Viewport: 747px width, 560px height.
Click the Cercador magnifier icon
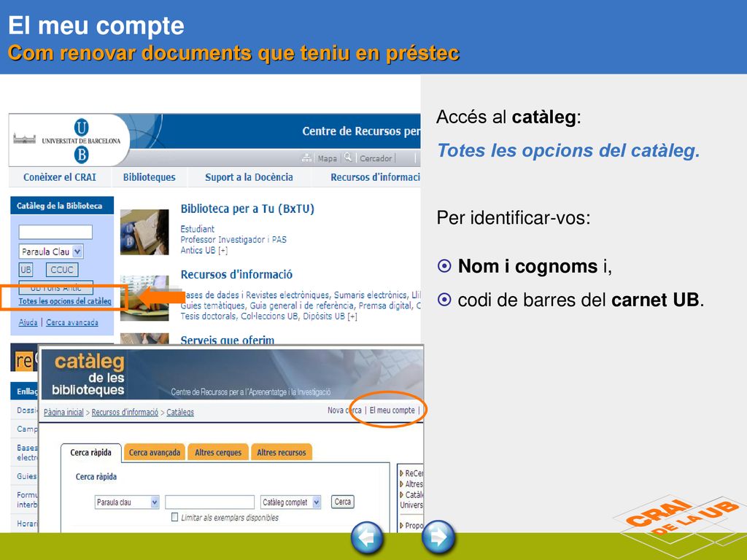pos(348,157)
